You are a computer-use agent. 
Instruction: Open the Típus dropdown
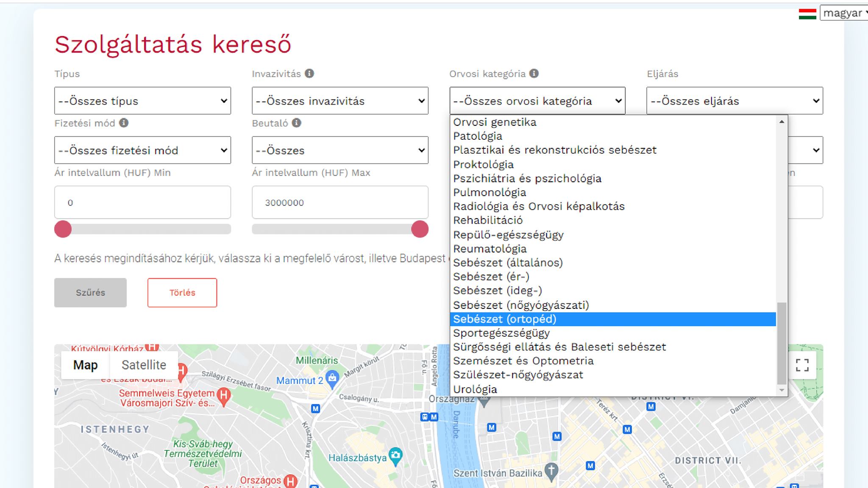pos(142,101)
